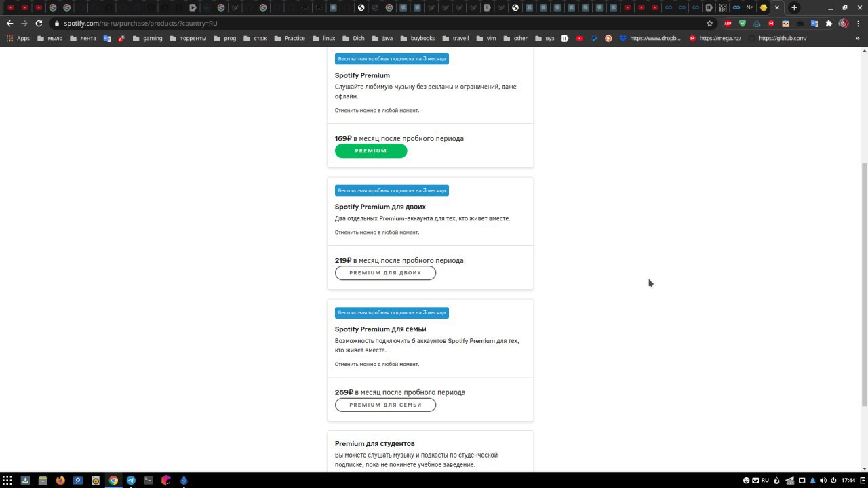Open the vim bookmarks folder

pos(486,39)
